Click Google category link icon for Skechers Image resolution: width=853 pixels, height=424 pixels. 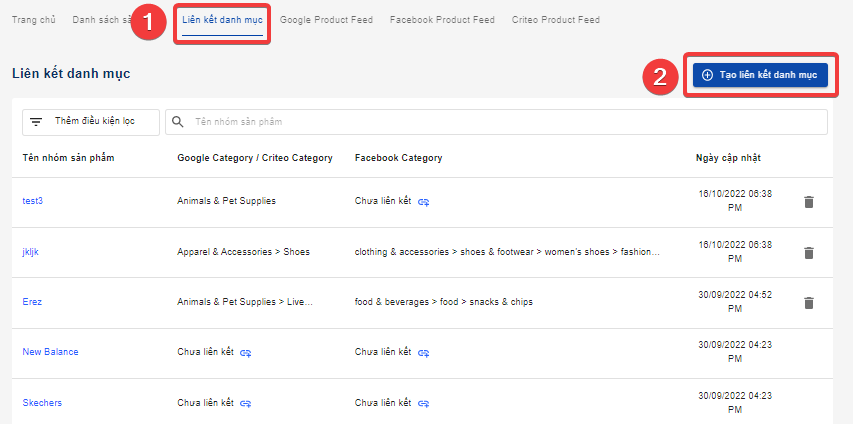[246, 403]
